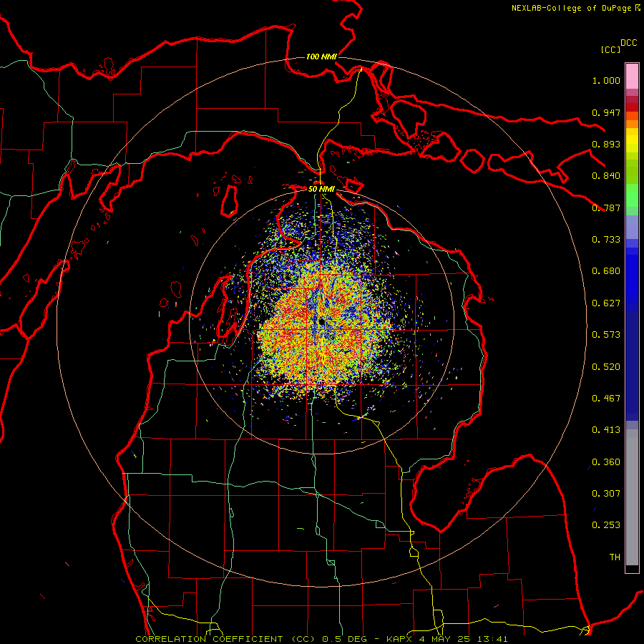Screen dimensions: 644x644
Task: Click the KAPX radar site center dot
Action: point(322,323)
